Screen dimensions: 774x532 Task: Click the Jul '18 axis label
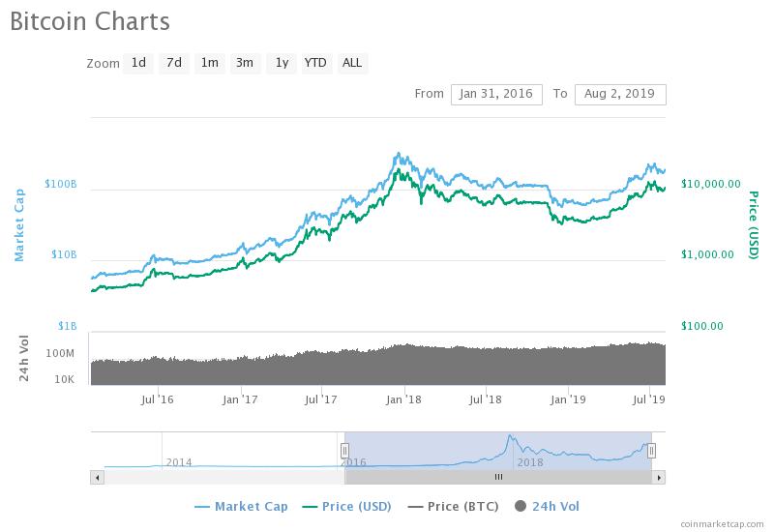point(486,399)
